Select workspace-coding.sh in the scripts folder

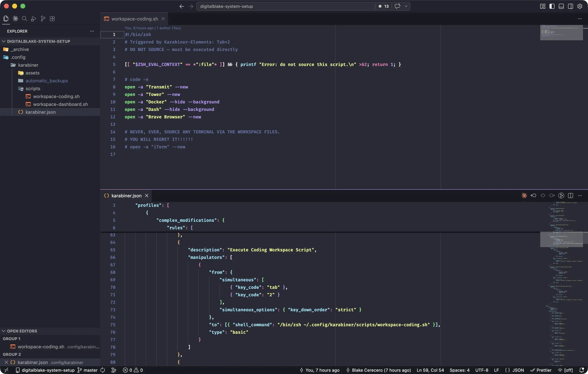pyautogui.click(x=50, y=96)
